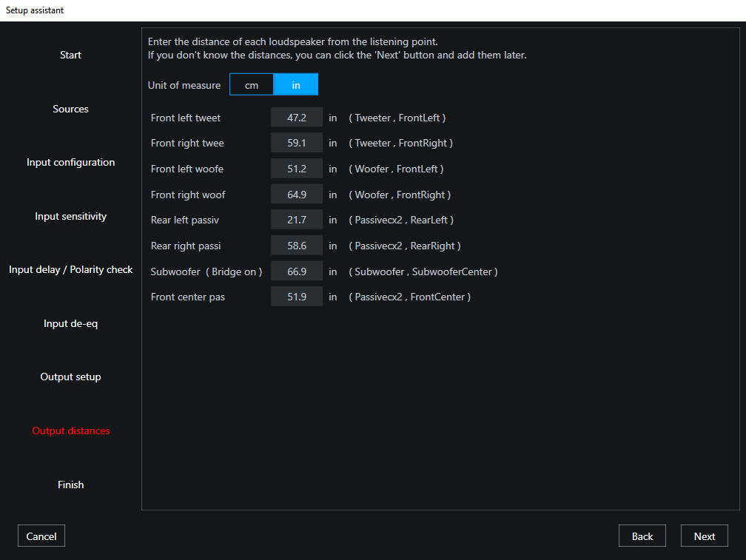Open Input delay / Polarity check step

70,269
